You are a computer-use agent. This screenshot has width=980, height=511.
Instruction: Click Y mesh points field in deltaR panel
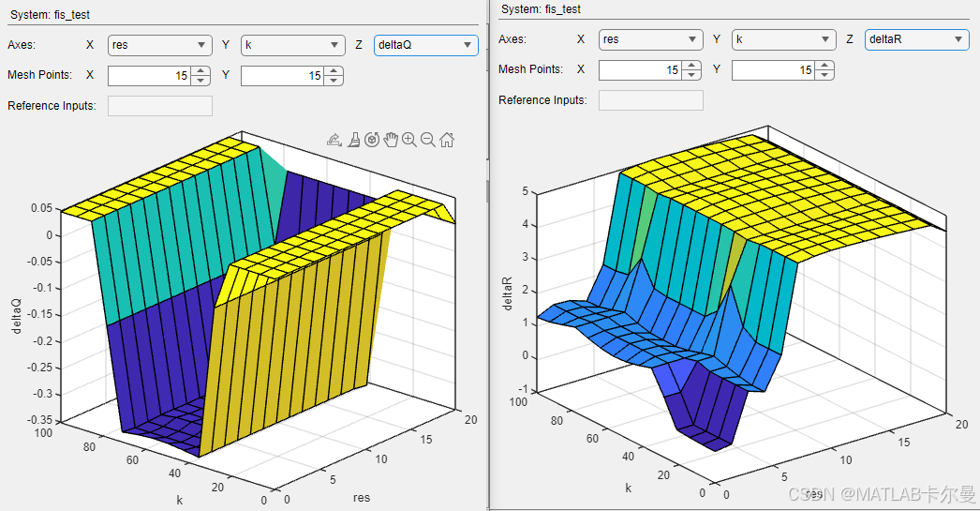click(x=774, y=70)
